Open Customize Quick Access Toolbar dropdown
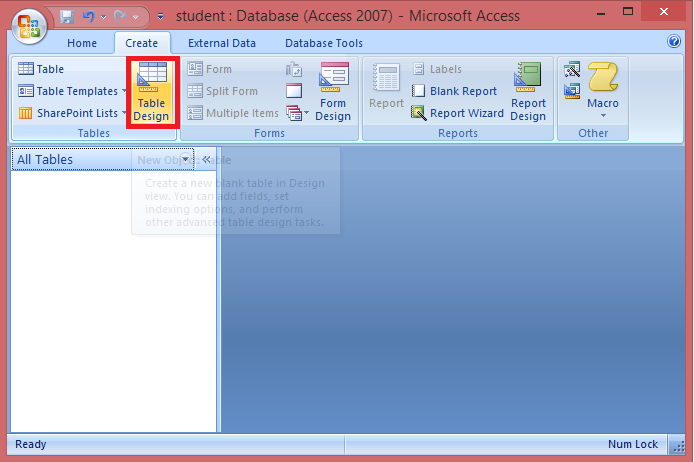This screenshot has height=462, width=694. [161, 17]
